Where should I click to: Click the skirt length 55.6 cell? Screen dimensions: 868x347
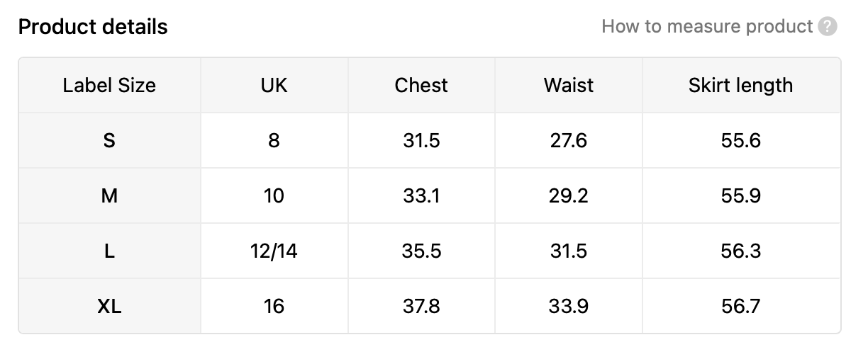click(741, 140)
